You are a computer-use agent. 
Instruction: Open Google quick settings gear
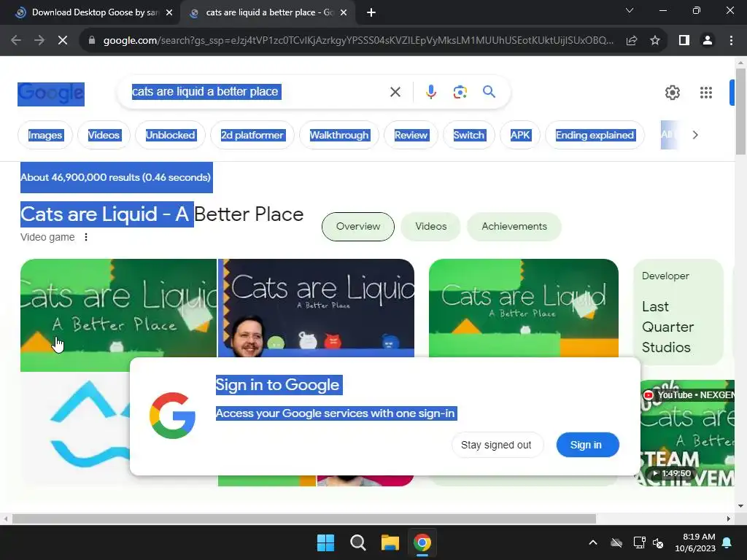coord(672,93)
